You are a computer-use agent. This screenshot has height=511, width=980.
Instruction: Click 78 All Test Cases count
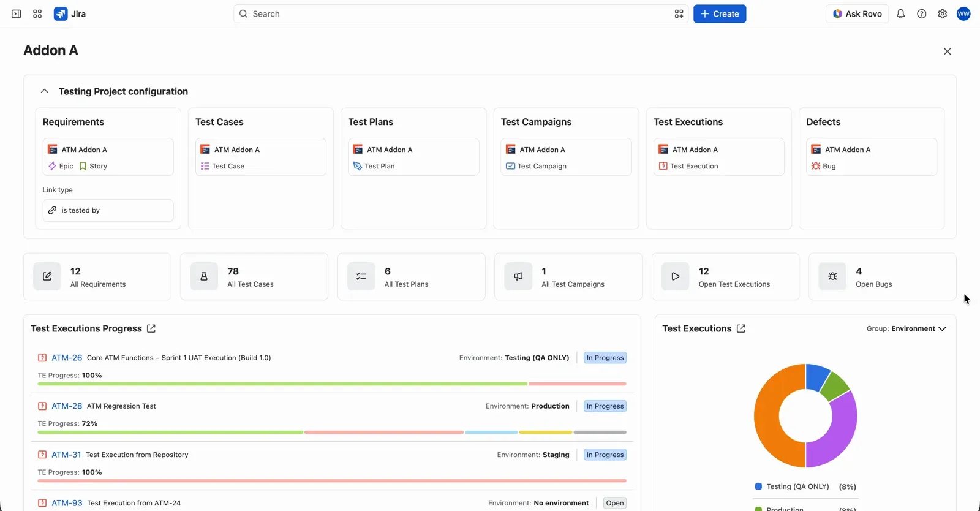(233, 271)
